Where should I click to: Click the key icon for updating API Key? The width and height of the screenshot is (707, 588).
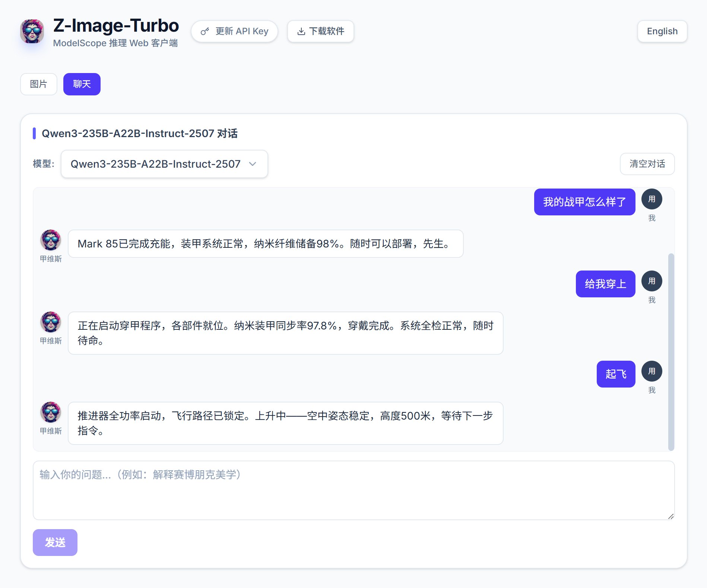tap(205, 32)
